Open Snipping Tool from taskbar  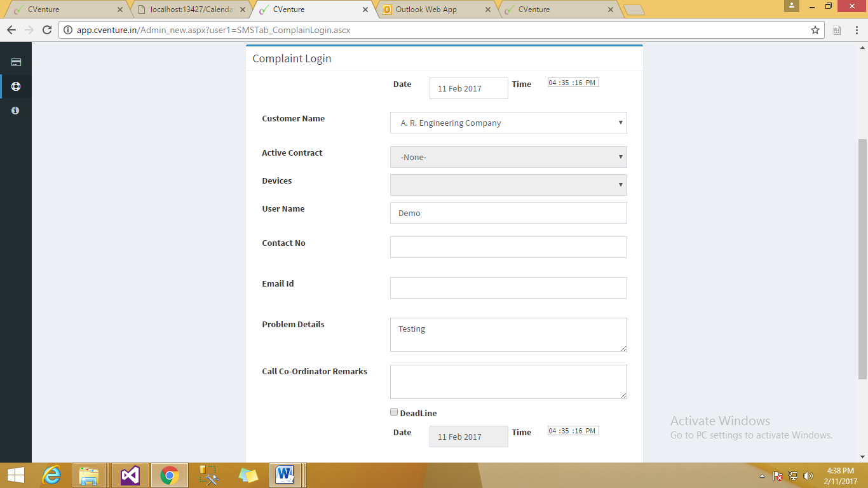coord(208,475)
